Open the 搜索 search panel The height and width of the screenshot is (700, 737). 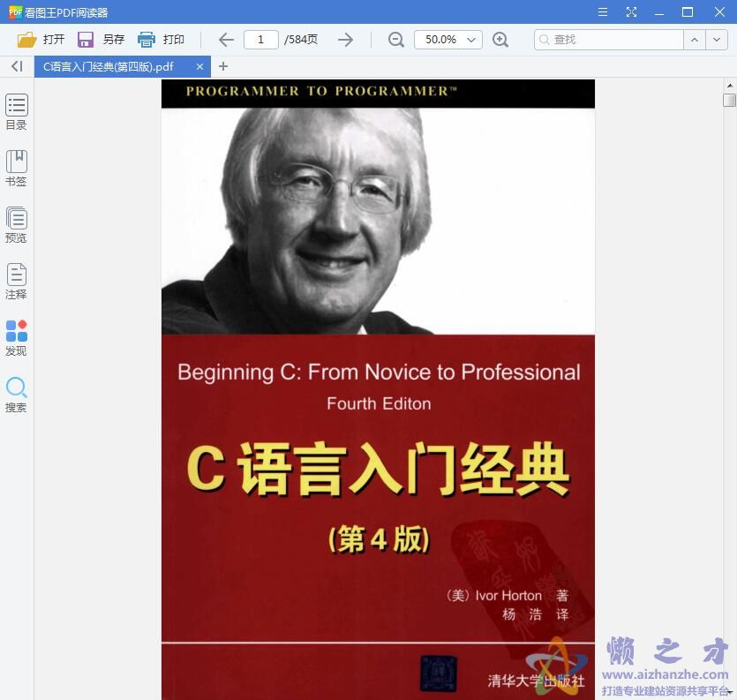click(17, 395)
